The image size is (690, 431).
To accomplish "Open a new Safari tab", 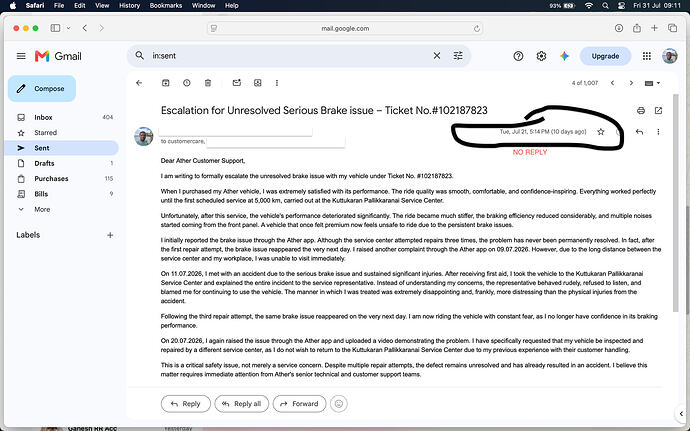I will [654, 28].
